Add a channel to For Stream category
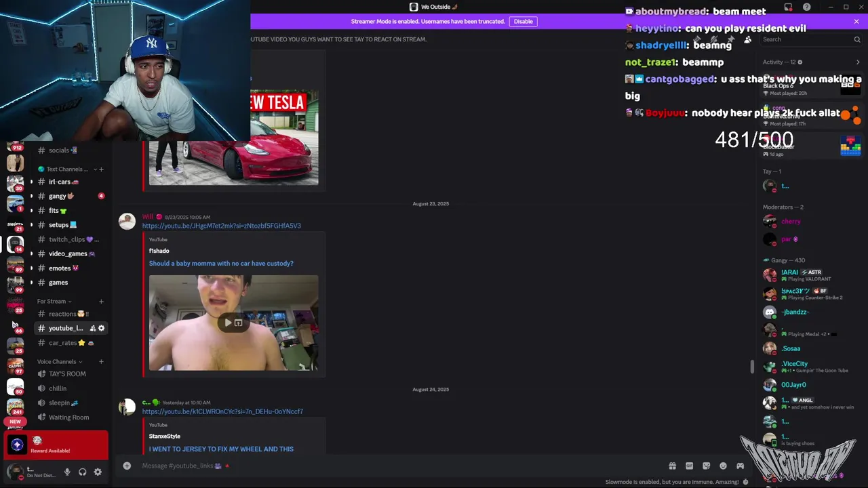Screen dimensions: 868x488 click(101, 302)
